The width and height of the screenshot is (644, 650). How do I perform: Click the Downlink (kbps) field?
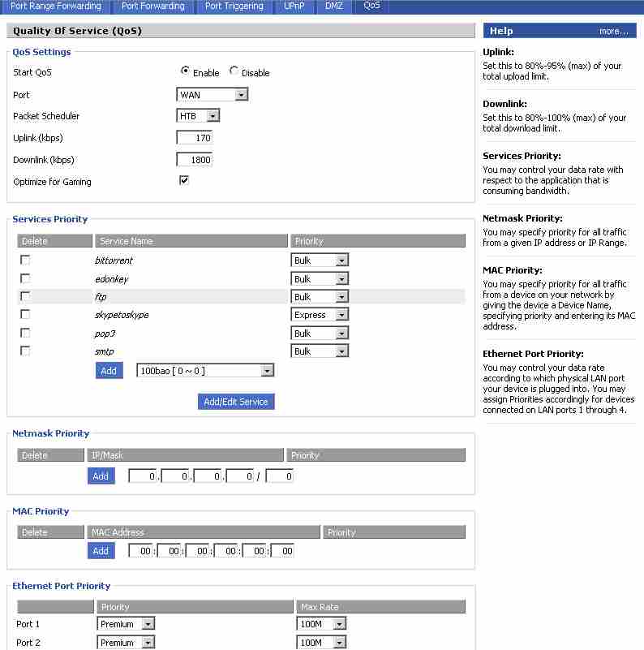click(x=195, y=160)
